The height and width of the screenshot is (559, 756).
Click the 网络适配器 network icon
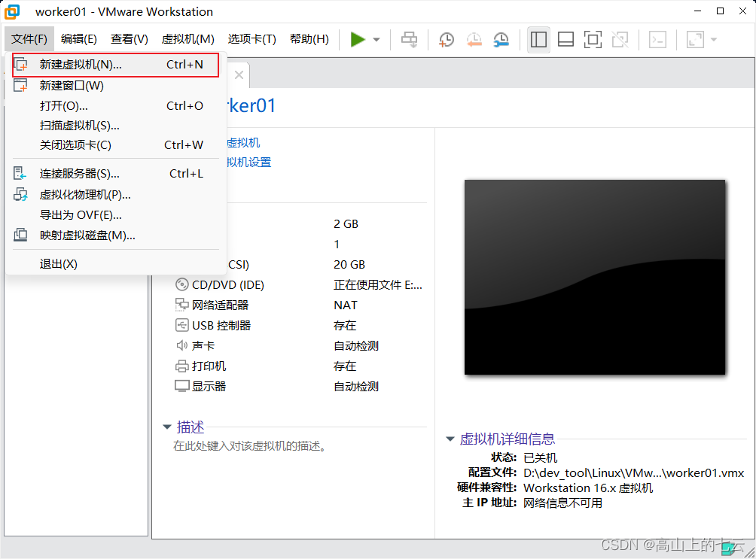[181, 305]
